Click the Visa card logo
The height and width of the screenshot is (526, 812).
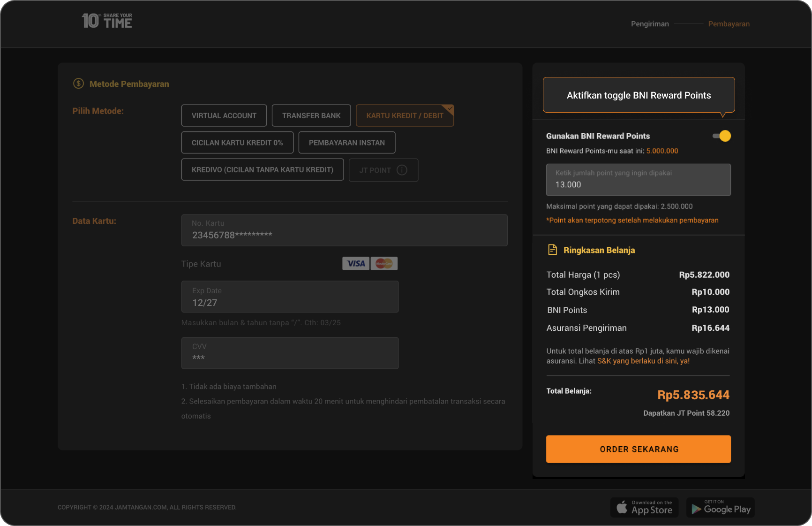click(356, 264)
